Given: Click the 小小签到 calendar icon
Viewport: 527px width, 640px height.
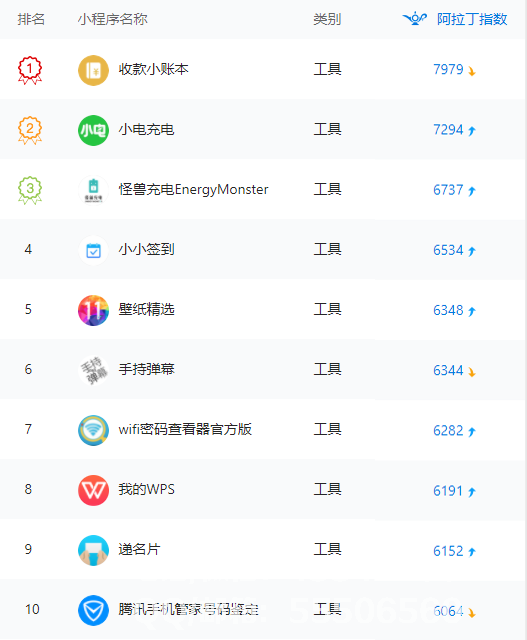Looking at the screenshot, I should click(93, 250).
